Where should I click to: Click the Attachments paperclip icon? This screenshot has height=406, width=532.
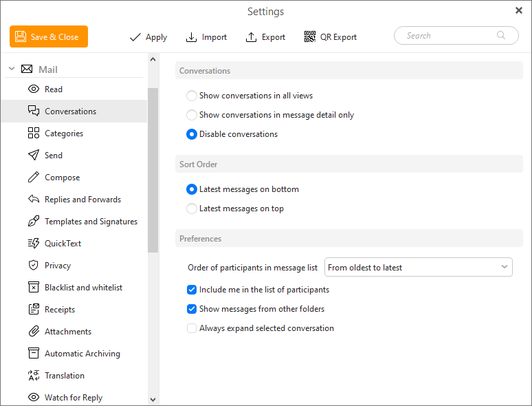(x=33, y=332)
